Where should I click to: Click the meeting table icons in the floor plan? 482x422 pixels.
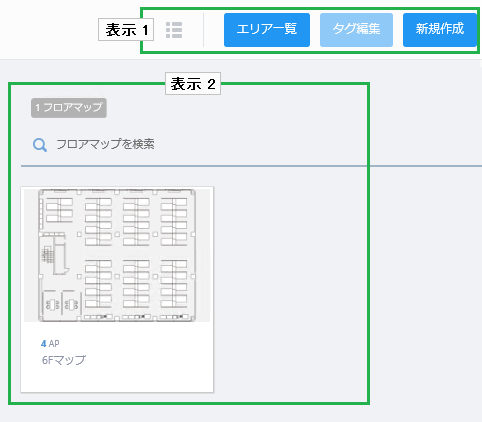coord(62,304)
